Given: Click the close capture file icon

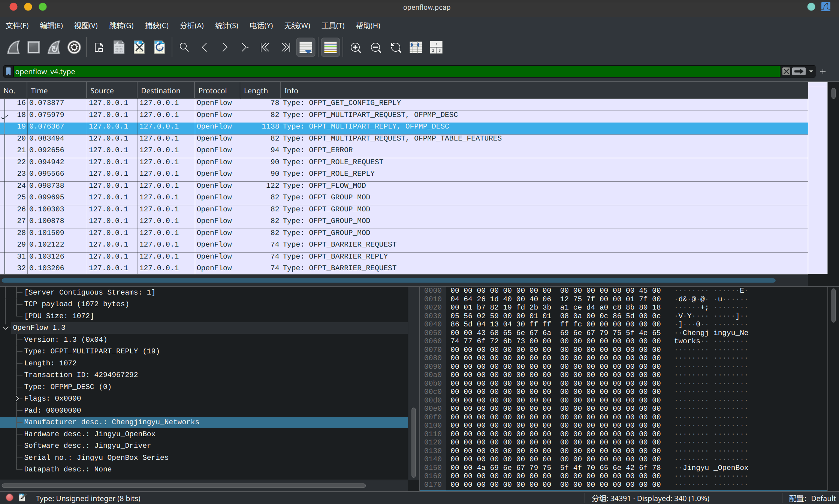Looking at the screenshot, I should [139, 48].
